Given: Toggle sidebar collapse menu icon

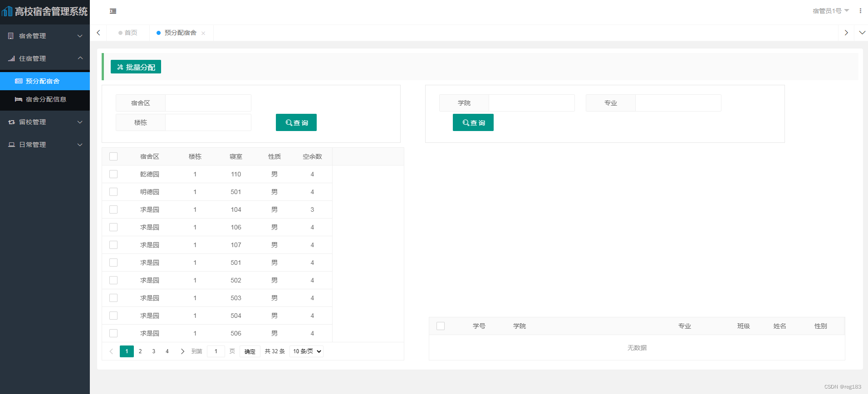Looking at the screenshot, I should coord(113,11).
